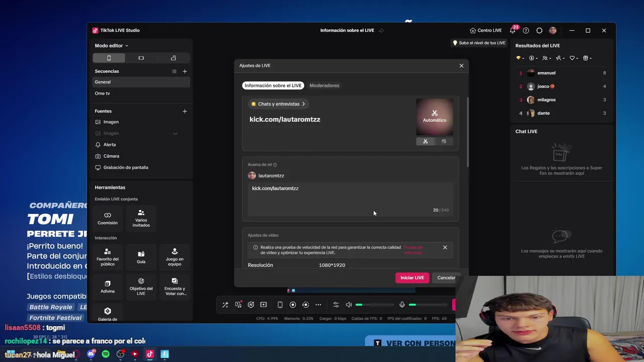Open the Encuesta y Votar tool

pos(175,287)
